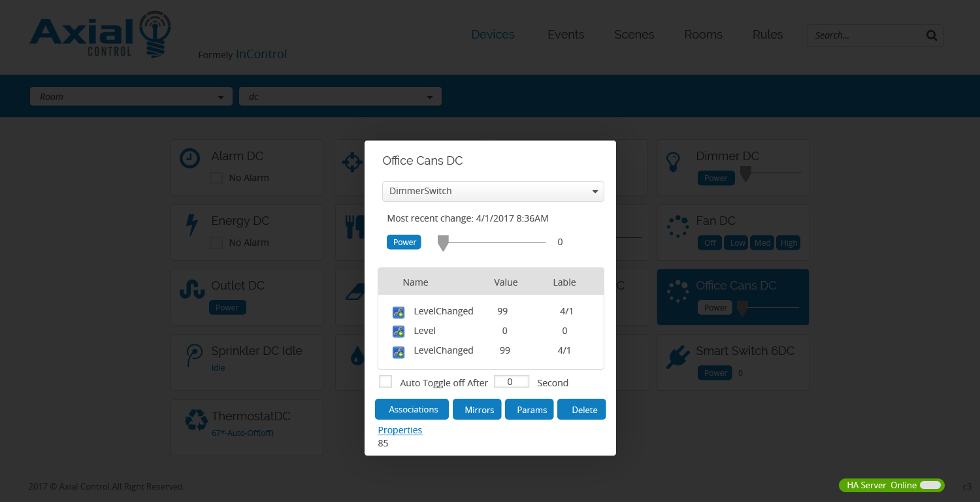Image resolution: width=980 pixels, height=502 pixels.
Task: Click the Value column header
Action: click(506, 282)
